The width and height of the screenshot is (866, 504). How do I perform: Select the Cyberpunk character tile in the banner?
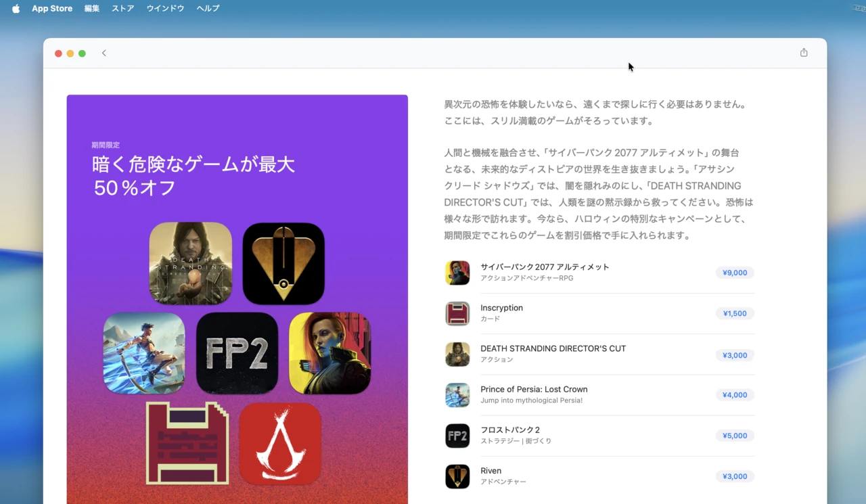[x=329, y=353]
